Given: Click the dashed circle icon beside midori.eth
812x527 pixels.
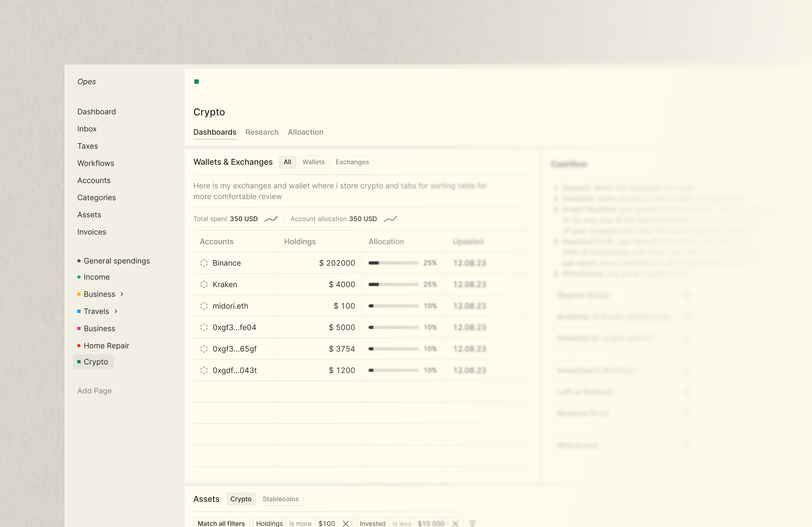Looking at the screenshot, I should (x=204, y=306).
